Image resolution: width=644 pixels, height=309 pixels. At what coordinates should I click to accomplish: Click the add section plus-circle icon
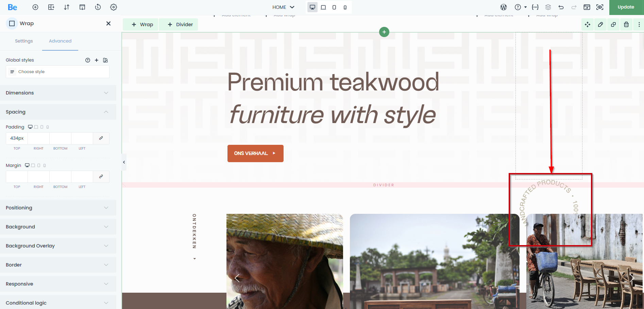coord(35,7)
